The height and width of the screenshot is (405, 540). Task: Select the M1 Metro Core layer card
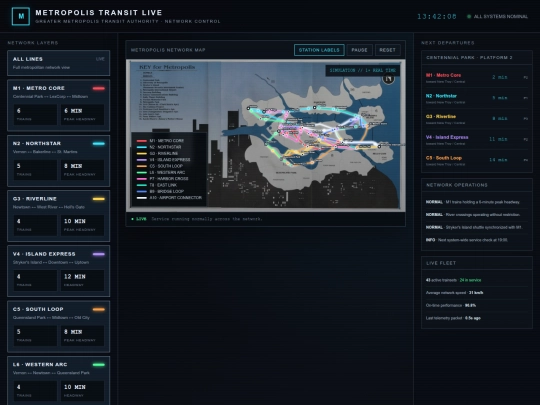pos(59,105)
